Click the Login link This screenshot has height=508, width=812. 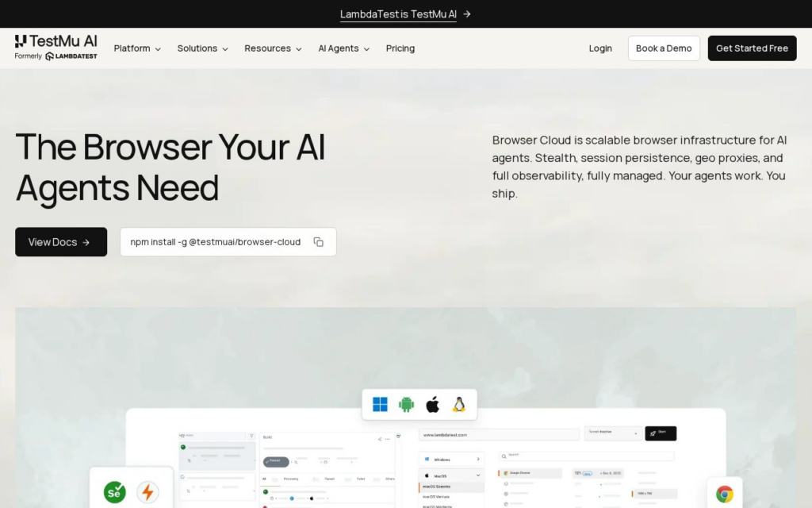(600, 48)
